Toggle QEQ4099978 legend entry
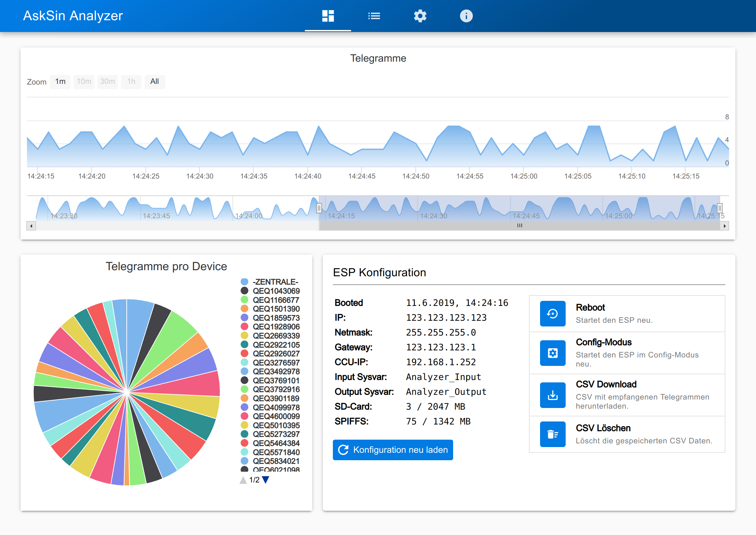This screenshot has height=535, width=756. click(270, 407)
